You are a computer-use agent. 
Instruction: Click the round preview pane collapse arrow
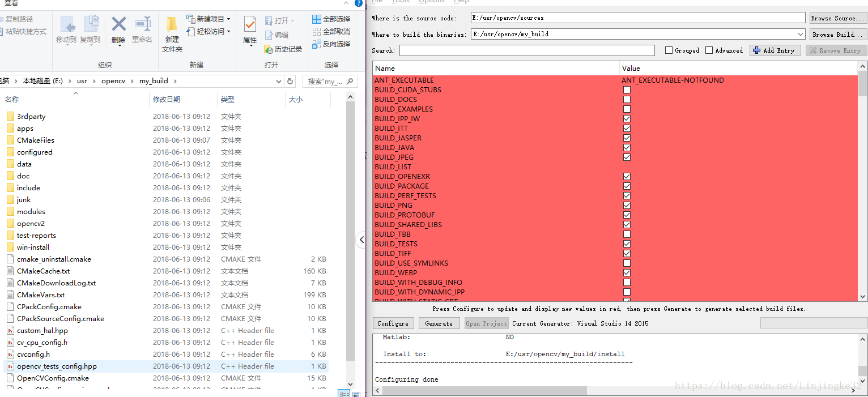click(x=361, y=240)
